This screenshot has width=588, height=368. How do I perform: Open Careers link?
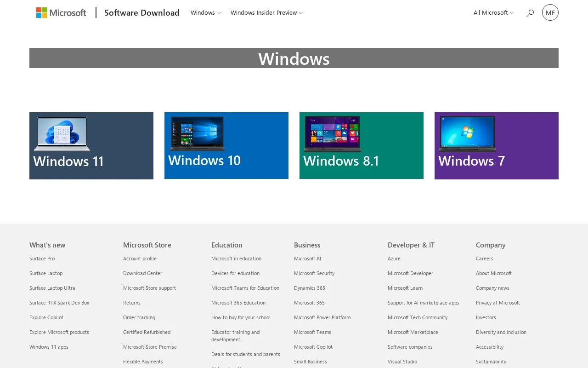(485, 259)
